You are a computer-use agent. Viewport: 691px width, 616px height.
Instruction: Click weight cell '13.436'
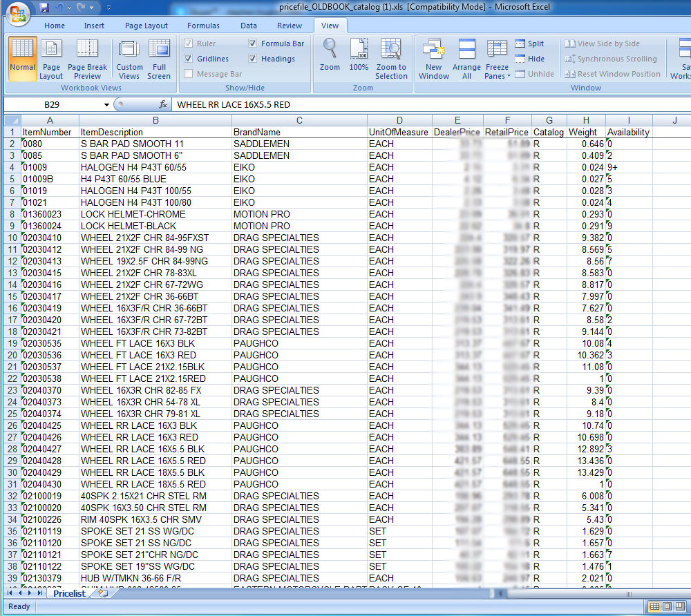coord(586,461)
